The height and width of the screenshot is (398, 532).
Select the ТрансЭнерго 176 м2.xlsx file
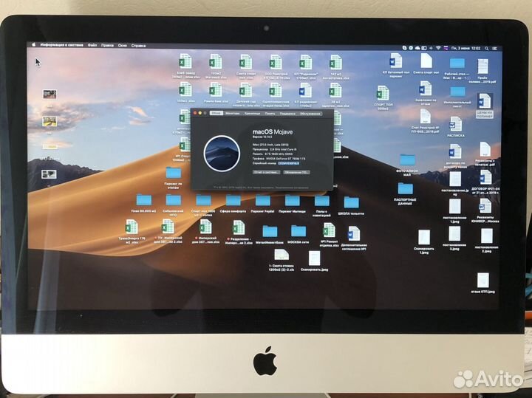pos(132,232)
